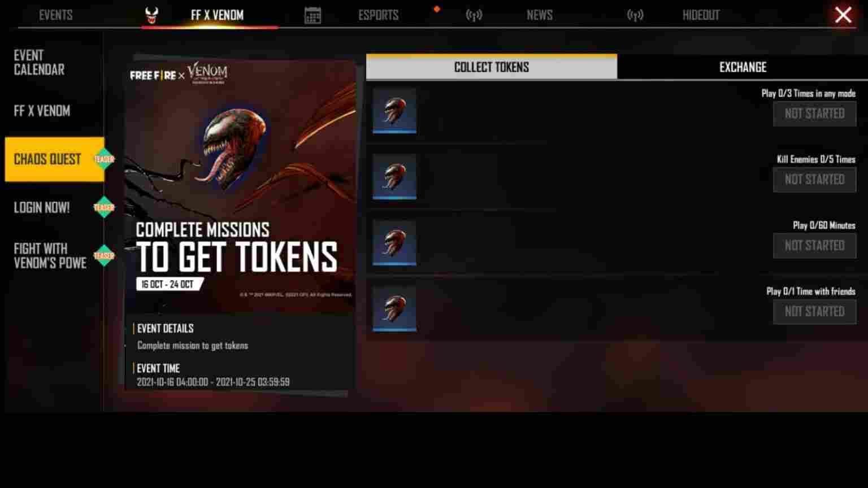
Task: Go to the Events tab
Action: [55, 15]
